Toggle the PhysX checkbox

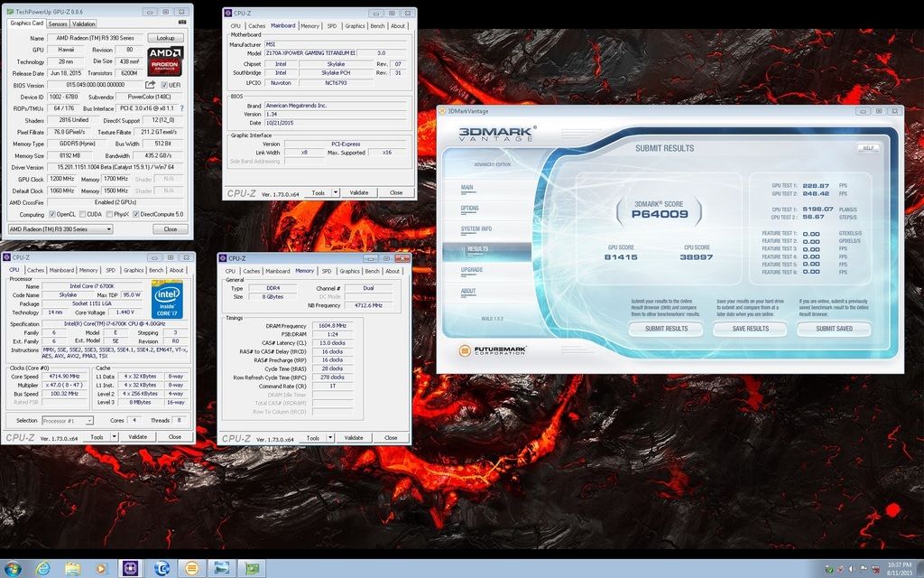click(109, 214)
